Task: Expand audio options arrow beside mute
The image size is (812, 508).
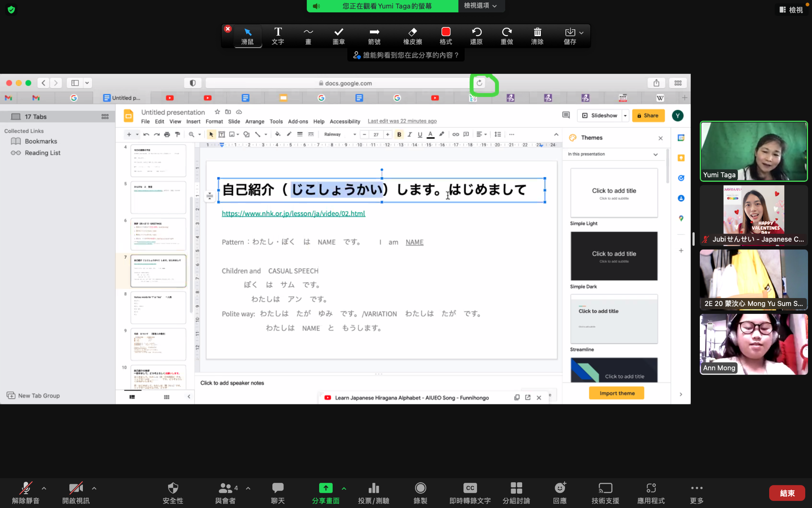Action: tap(44, 488)
